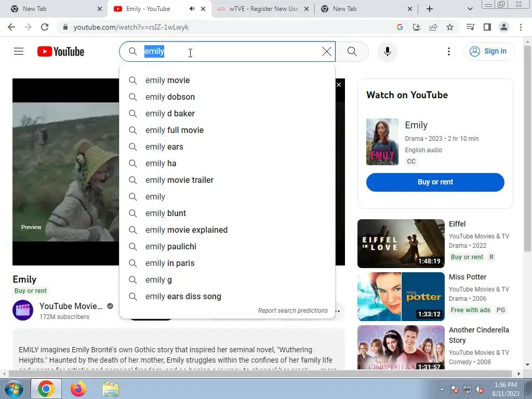The width and height of the screenshot is (532, 399).
Task: Click the vertical page scrollbar
Action: 527,149
